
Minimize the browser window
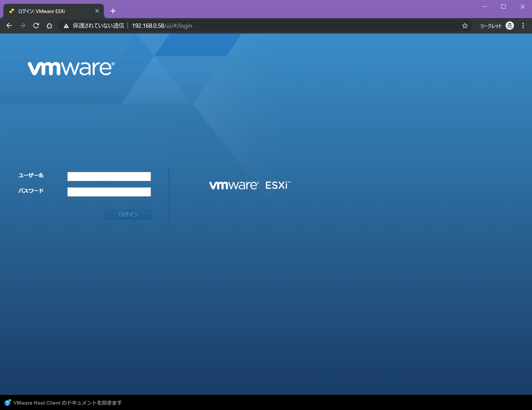[x=485, y=7]
